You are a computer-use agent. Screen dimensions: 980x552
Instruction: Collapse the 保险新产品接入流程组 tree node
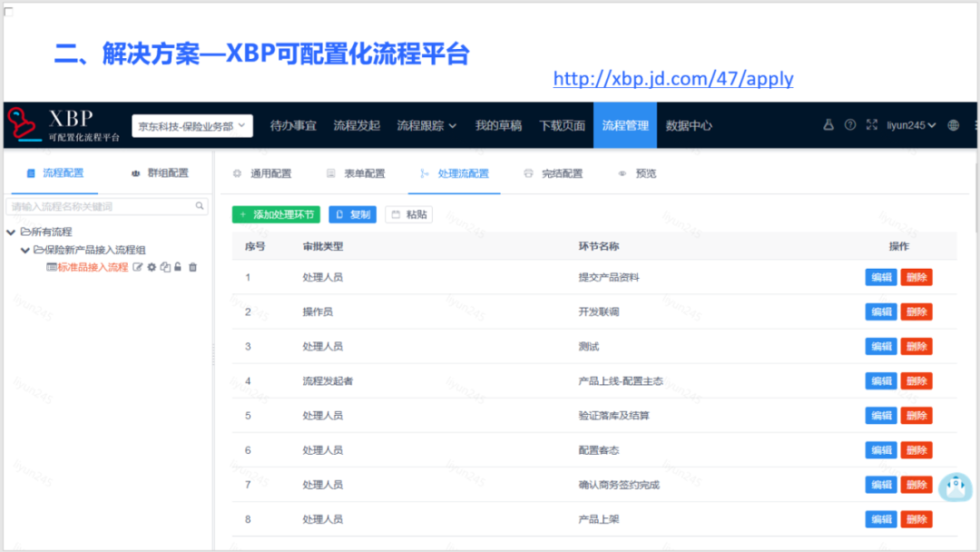point(25,250)
